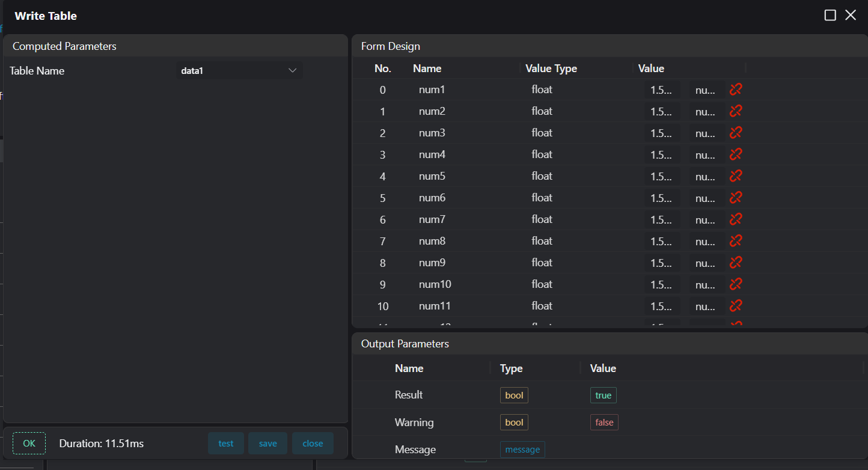Edit the value field for num1
The width and height of the screenshot is (868, 470).
662,90
